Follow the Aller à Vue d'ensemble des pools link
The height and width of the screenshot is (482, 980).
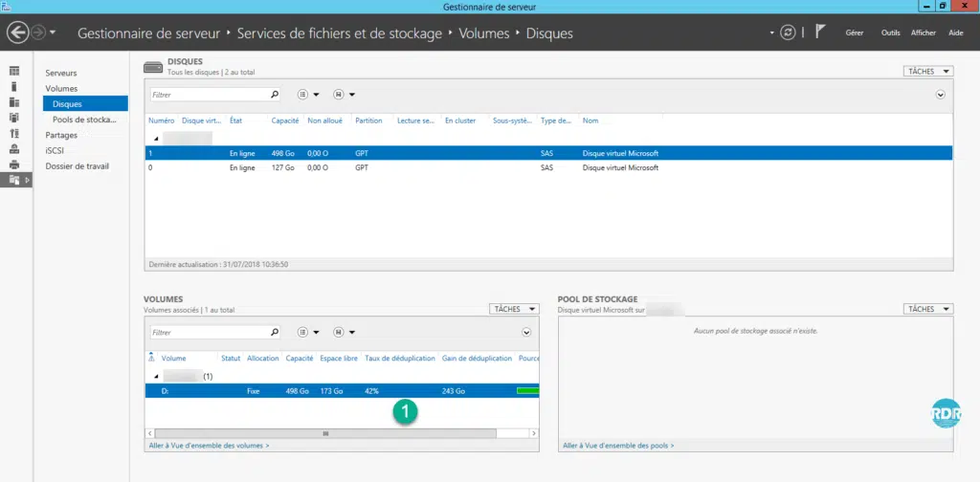618,446
